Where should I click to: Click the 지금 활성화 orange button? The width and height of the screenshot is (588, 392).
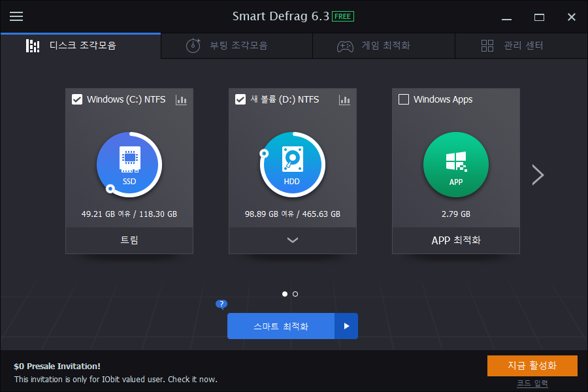click(532, 366)
